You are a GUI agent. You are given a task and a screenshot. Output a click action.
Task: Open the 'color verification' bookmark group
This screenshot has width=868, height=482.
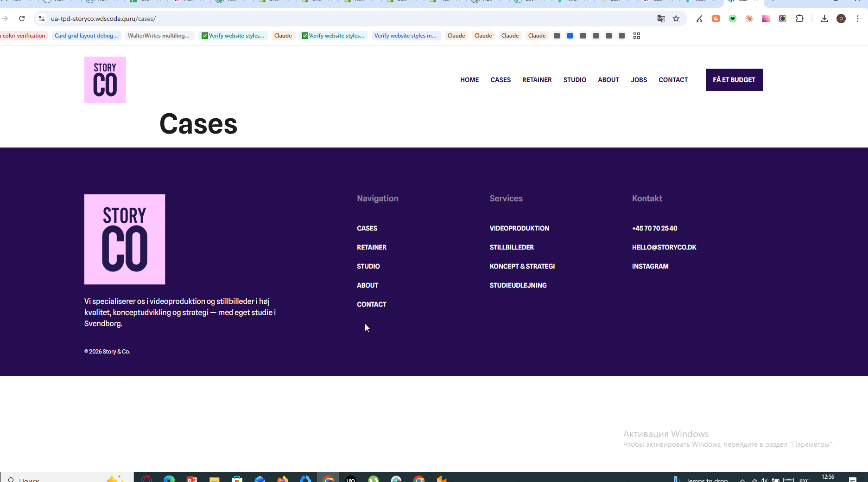[24, 36]
